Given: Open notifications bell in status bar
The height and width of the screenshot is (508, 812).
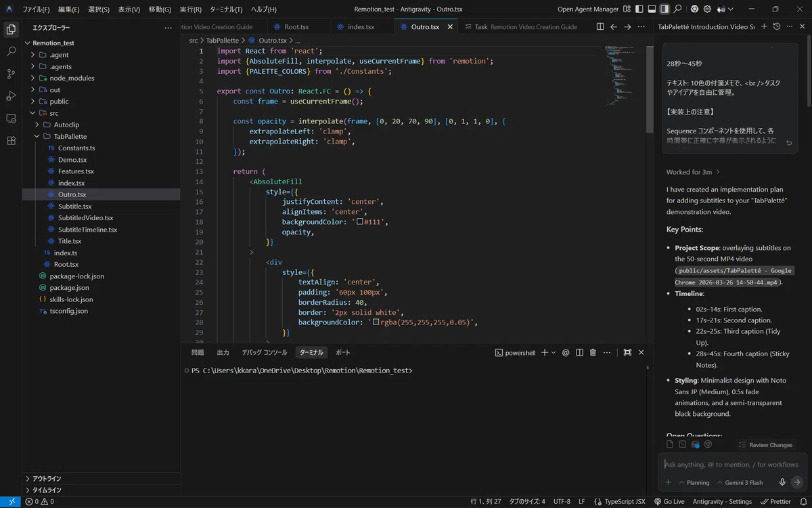Looking at the screenshot, I should pyautogui.click(x=803, y=502).
